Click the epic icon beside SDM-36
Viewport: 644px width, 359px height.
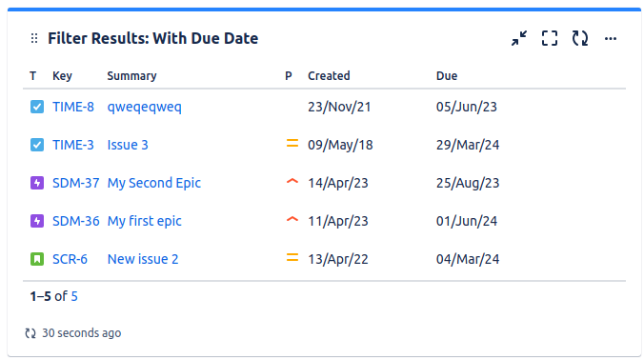pyautogui.click(x=37, y=221)
